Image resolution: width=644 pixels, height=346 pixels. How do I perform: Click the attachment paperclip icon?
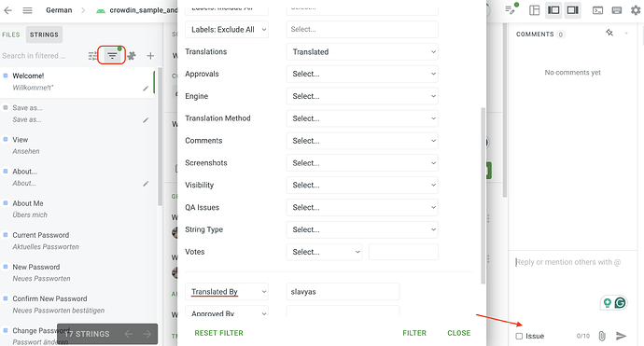click(602, 336)
